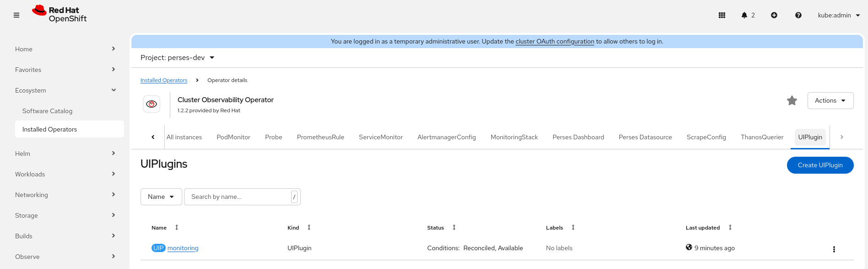Screen dimensions: 868x269
Task: Open kebab menu for monitoring row
Action: point(834,249)
